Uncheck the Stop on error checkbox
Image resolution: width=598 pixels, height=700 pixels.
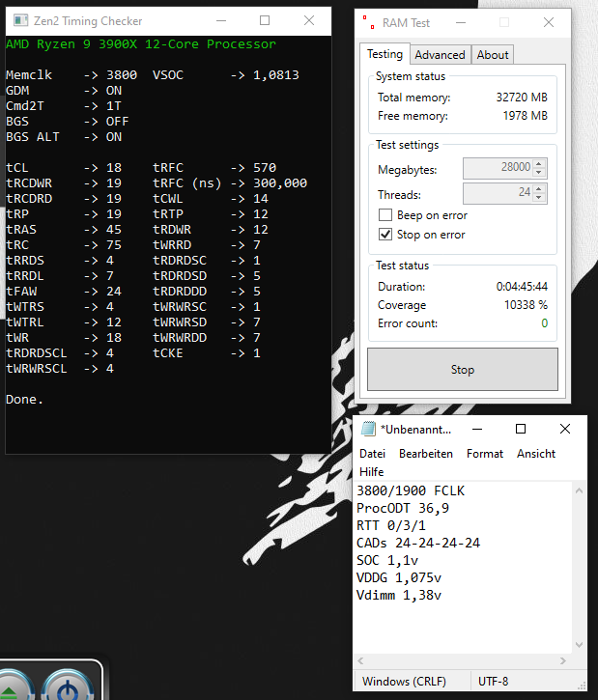pyautogui.click(x=385, y=235)
